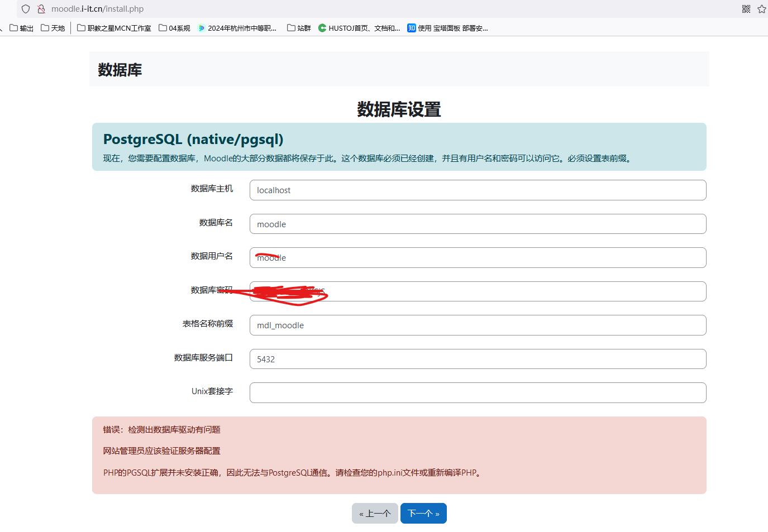This screenshot has width=768, height=532.
Task: Click the 表格名称前缀 label
Action: tap(208, 324)
